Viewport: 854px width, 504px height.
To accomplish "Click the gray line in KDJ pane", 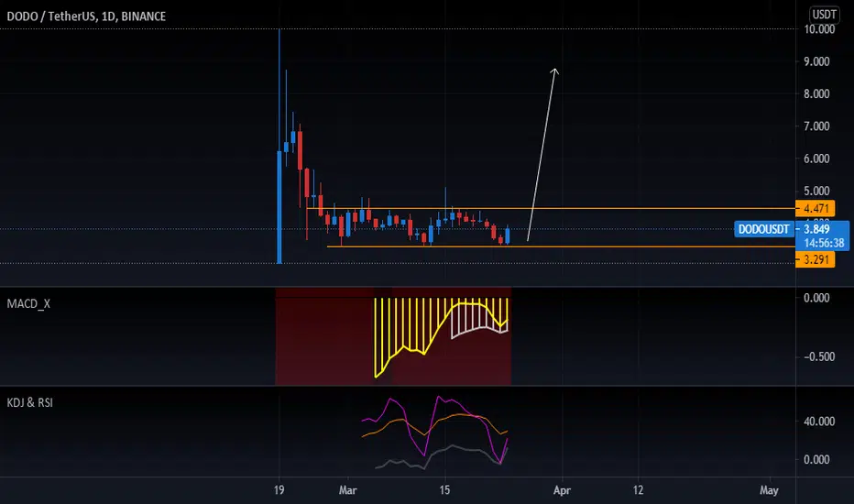I will tap(431, 456).
